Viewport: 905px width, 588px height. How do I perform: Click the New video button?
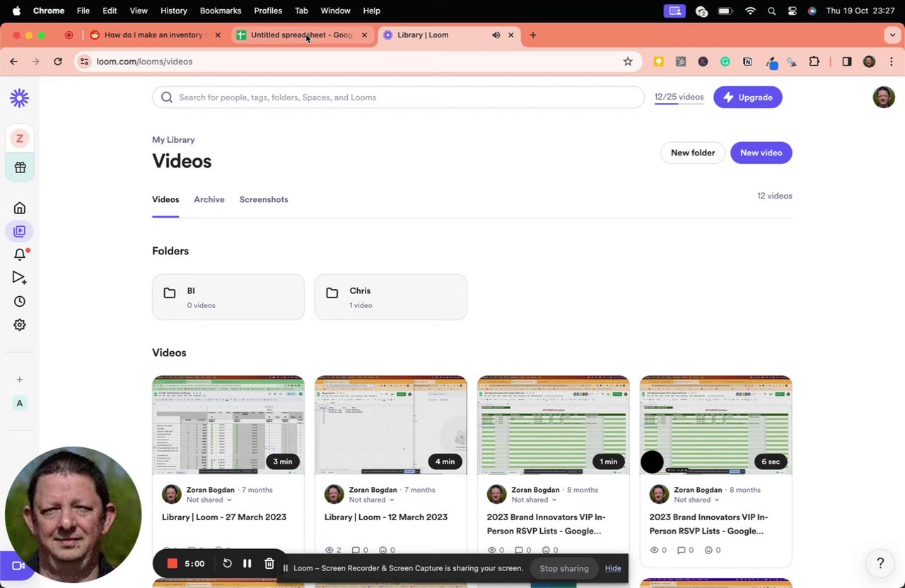tap(761, 153)
